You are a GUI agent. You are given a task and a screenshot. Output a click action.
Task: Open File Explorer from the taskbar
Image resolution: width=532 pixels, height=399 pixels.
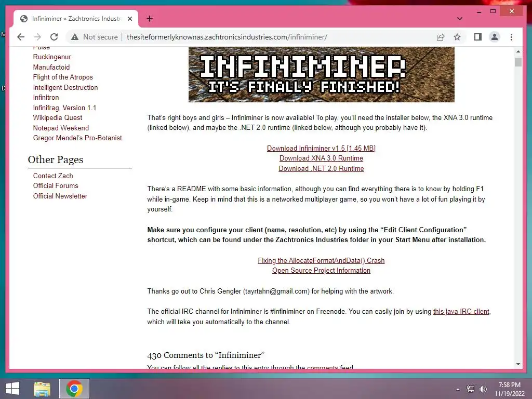(x=42, y=389)
